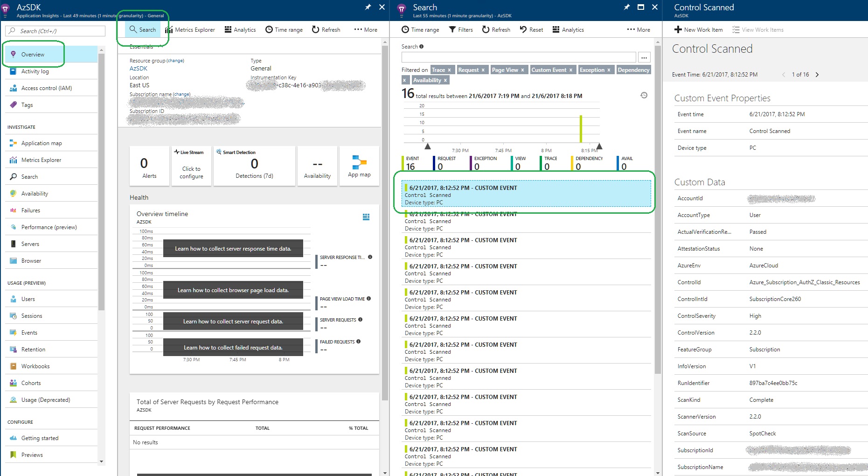Refresh the AzSDK overview blade
The image size is (868, 476).
[326, 30]
